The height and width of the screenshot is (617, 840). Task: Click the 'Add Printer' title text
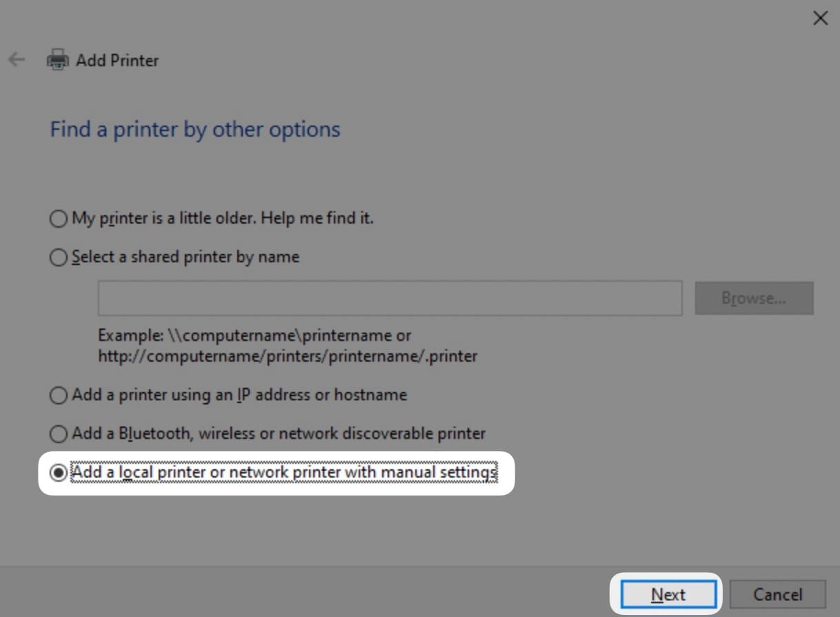[117, 61]
